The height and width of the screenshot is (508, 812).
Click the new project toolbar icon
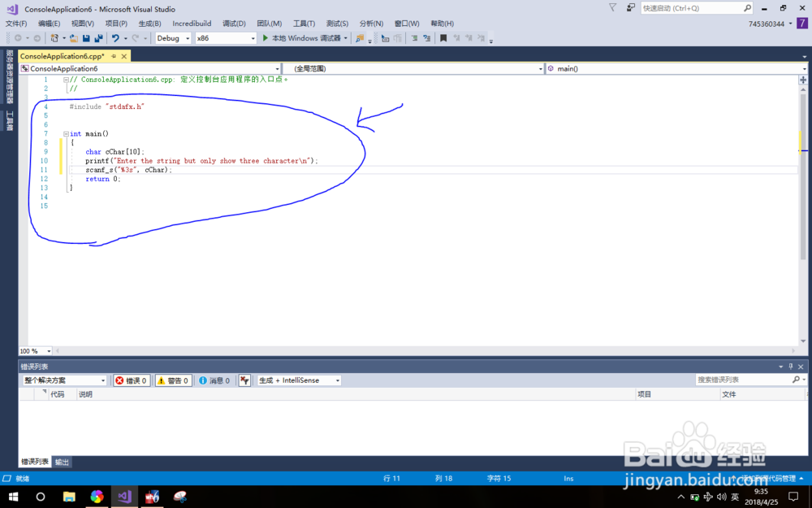point(54,38)
